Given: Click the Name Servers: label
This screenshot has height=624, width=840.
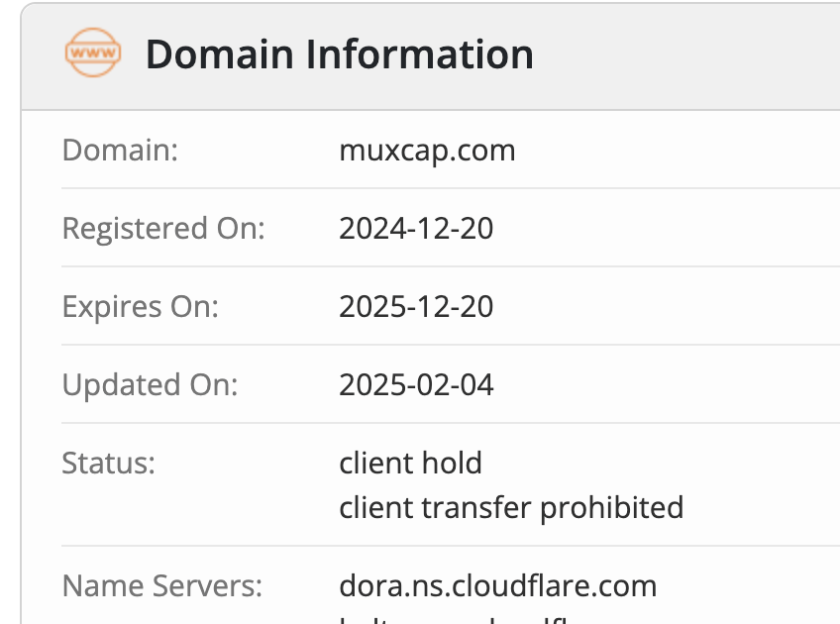Looking at the screenshot, I should (x=162, y=586).
